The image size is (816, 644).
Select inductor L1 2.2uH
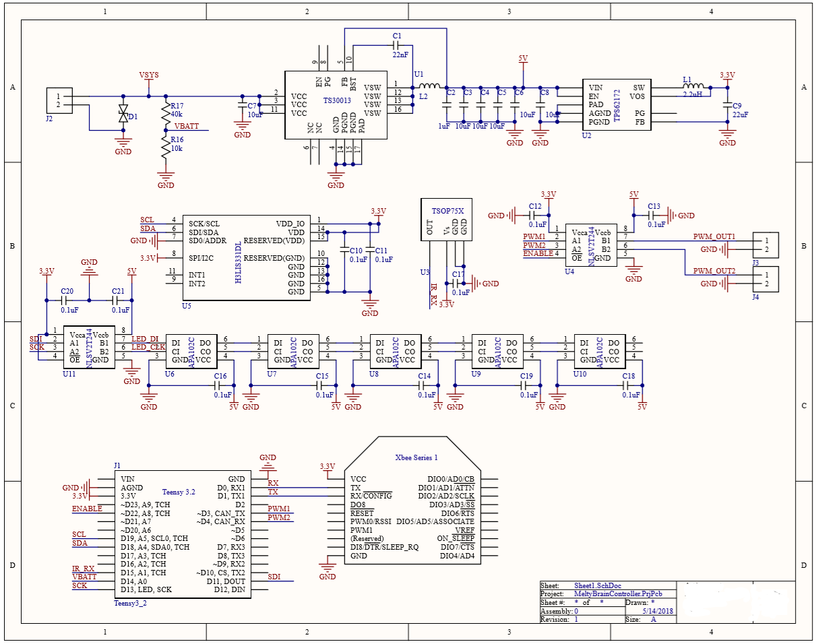[x=693, y=87]
